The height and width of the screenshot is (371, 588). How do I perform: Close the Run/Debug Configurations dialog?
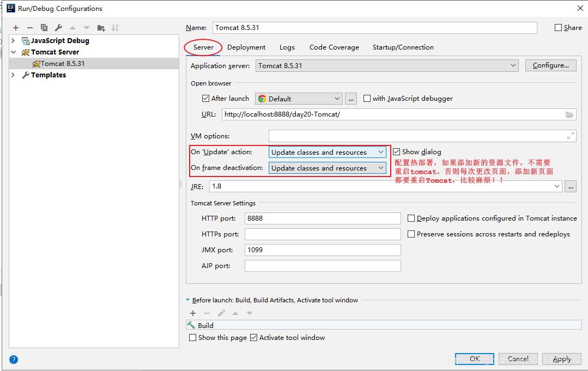pyautogui.click(x=580, y=8)
